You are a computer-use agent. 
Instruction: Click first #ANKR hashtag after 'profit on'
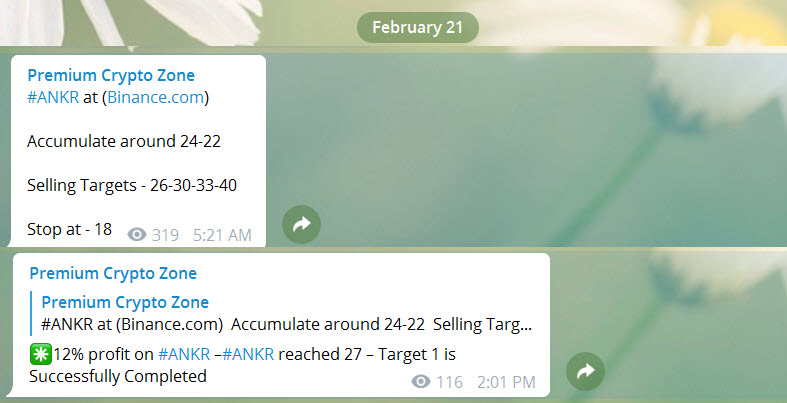click(x=184, y=354)
